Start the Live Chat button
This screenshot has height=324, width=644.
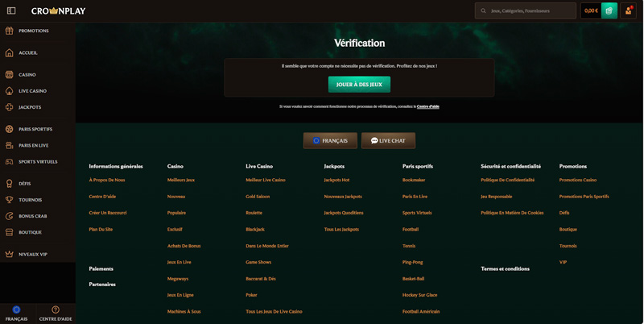(x=388, y=140)
